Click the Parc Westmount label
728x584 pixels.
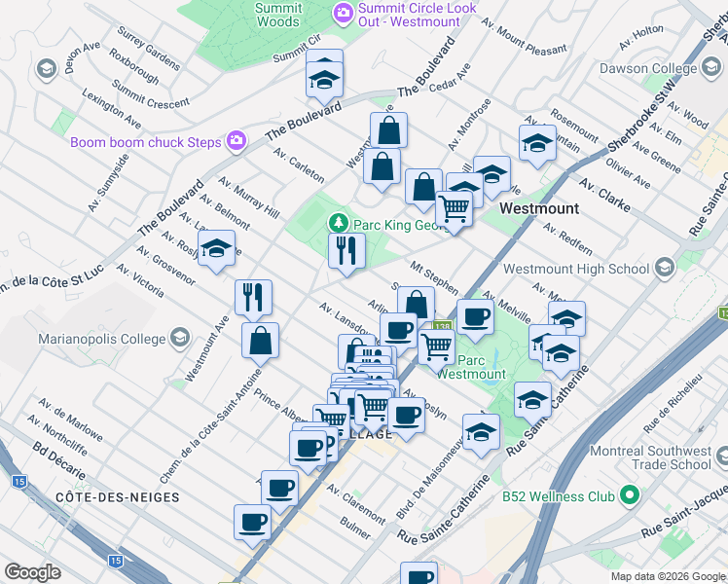(x=472, y=367)
